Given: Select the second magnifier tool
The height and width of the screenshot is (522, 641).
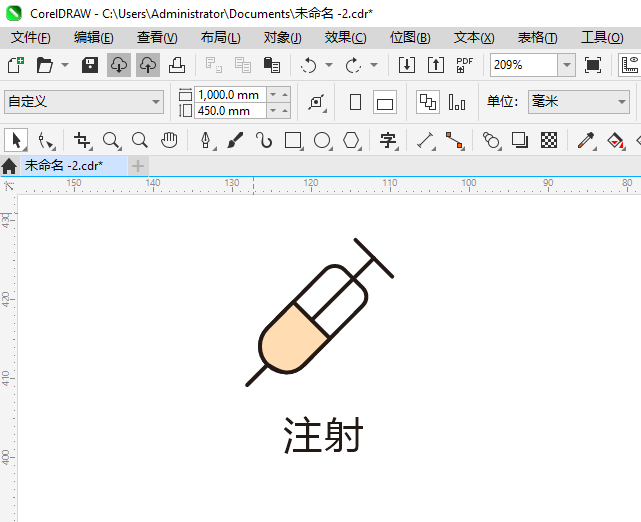Looking at the screenshot, I should coord(140,140).
